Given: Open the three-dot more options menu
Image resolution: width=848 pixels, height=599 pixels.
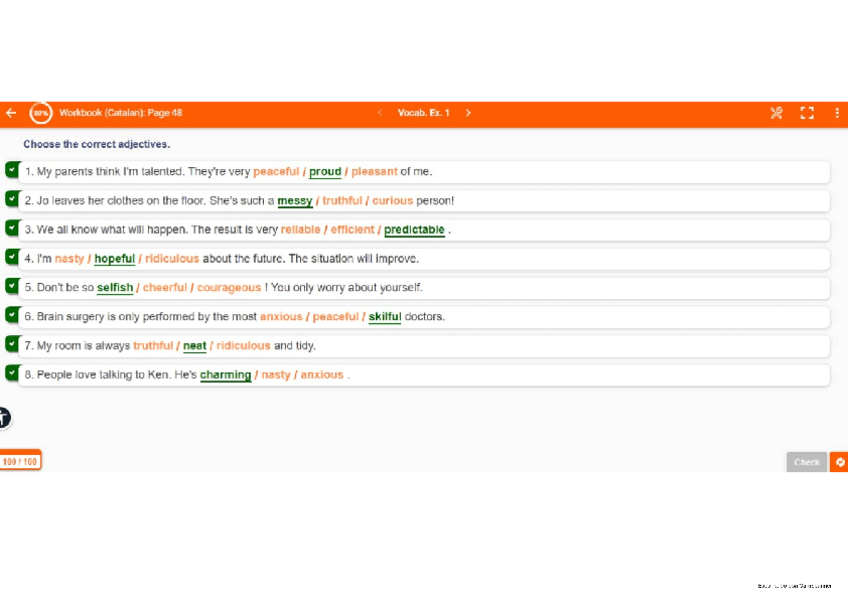Looking at the screenshot, I should coord(837,113).
